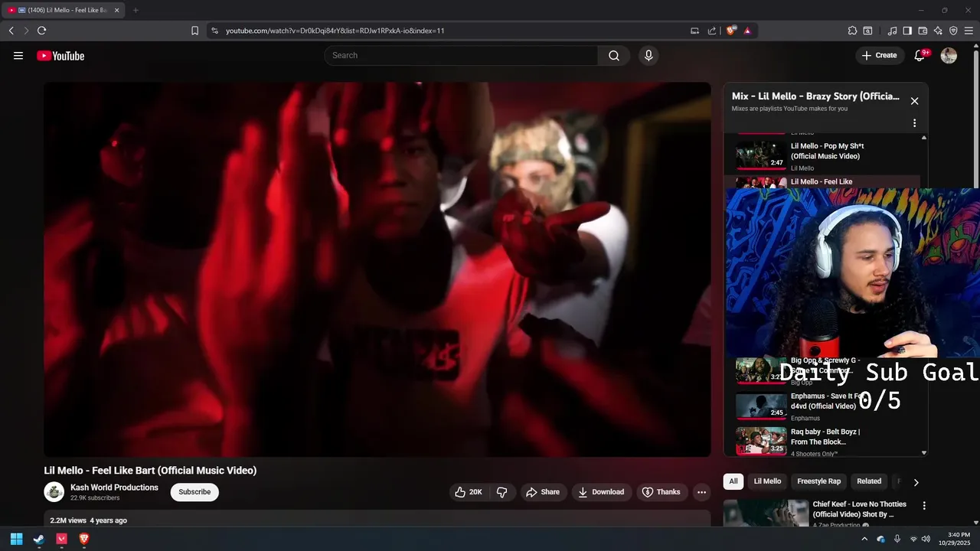The height and width of the screenshot is (551, 980).
Task: Toggle the browser sidebar panel
Action: click(x=907, y=31)
